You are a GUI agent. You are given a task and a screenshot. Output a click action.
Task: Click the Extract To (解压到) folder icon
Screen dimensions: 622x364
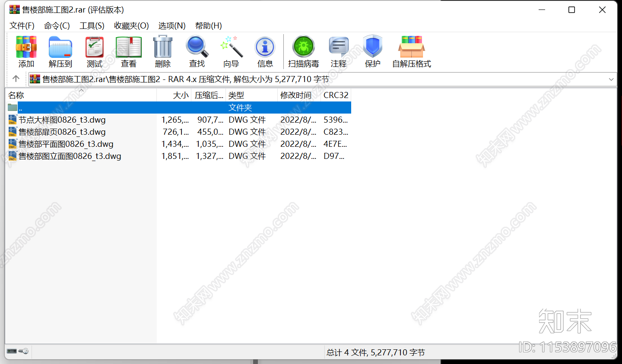tap(60, 47)
